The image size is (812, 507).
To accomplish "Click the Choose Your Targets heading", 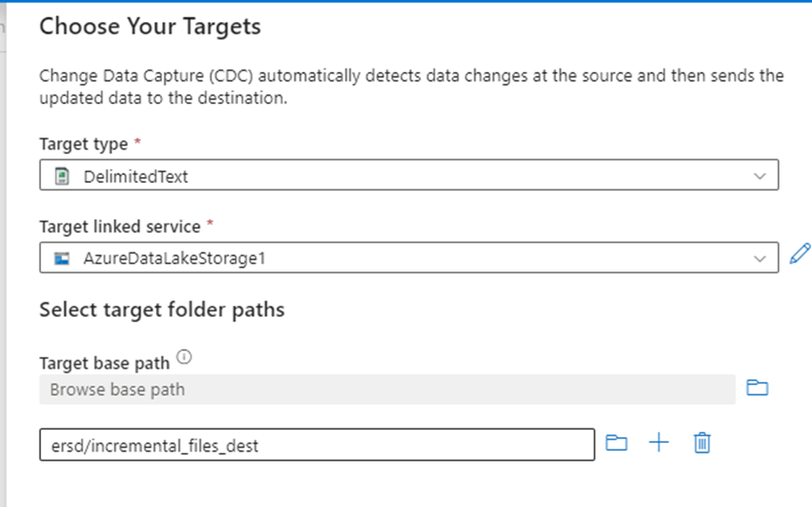I will (150, 26).
